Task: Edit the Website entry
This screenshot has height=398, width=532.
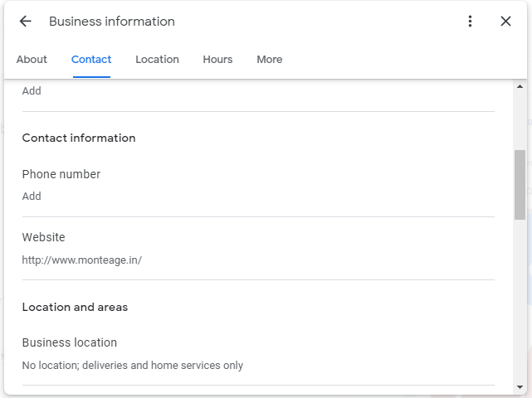Action: tap(258, 249)
